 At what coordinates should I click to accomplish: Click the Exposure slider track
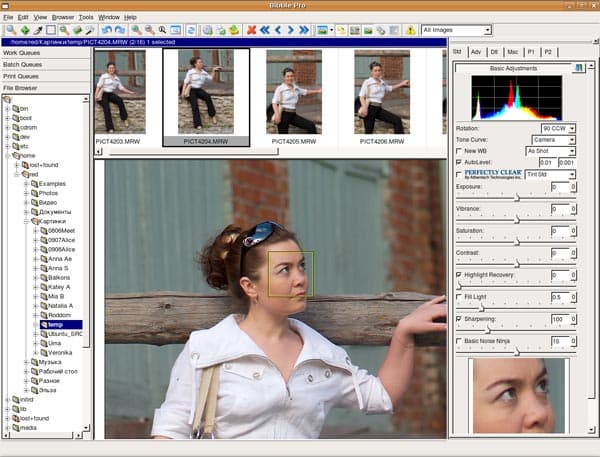point(515,198)
